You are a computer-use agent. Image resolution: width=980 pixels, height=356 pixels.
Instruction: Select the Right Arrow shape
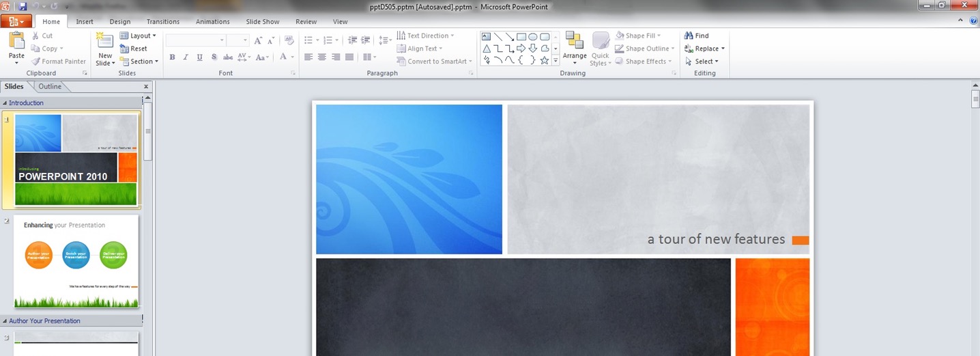click(x=521, y=49)
